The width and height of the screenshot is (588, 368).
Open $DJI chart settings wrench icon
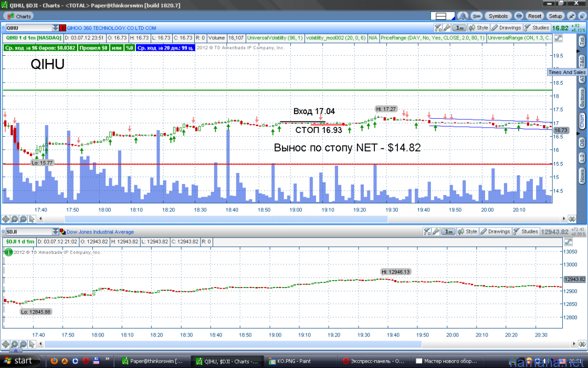(436, 232)
